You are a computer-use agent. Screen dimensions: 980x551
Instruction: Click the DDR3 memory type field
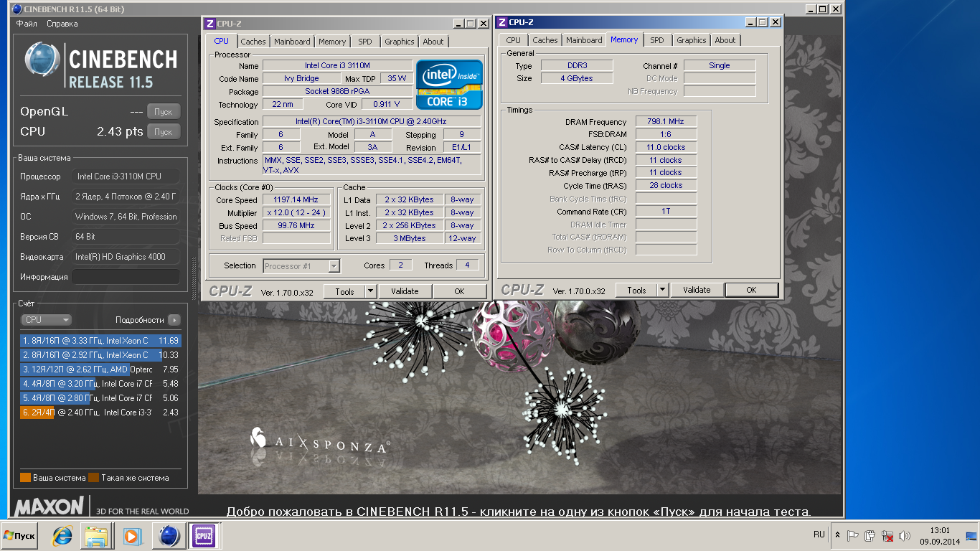(576, 66)
